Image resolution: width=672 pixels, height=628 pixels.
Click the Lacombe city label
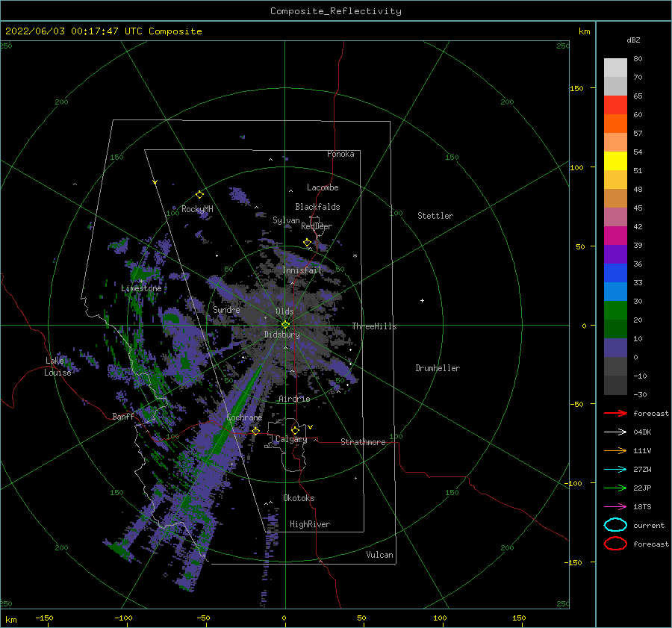point(323,187)
